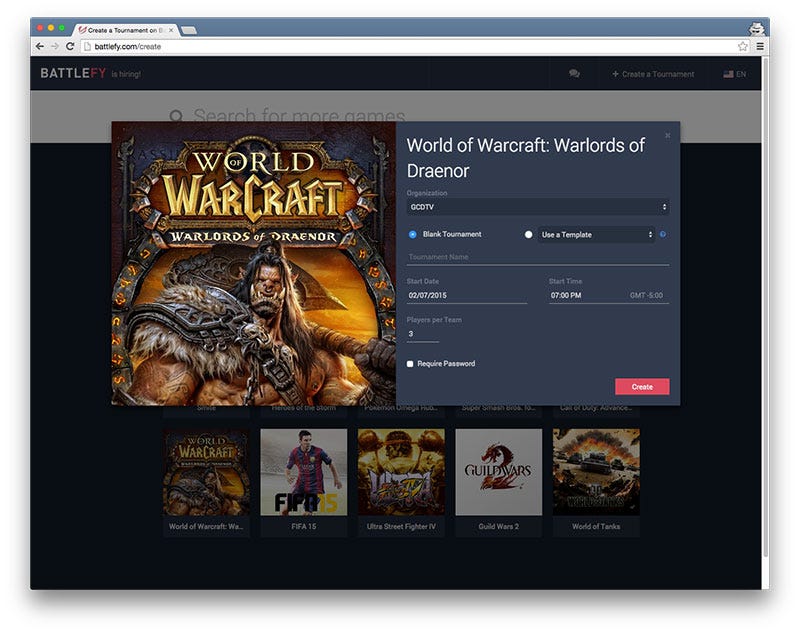
Task: Select the Use a Template radio button
Action: tap(529, 235)
